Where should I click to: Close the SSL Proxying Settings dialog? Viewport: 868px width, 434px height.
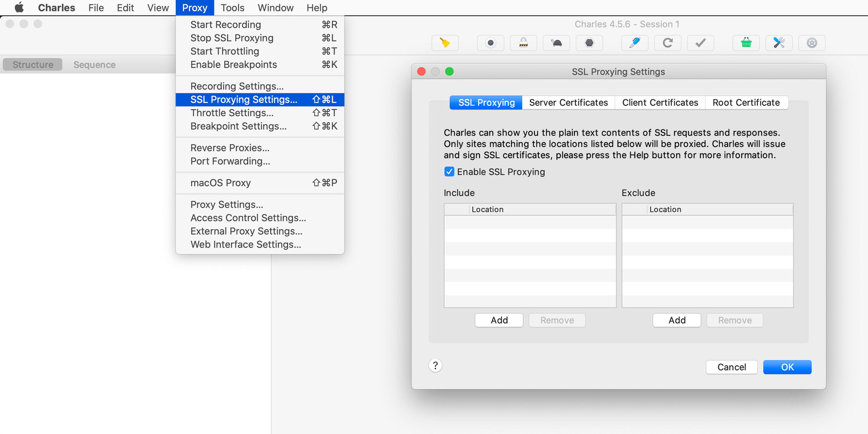click(421, 71)
